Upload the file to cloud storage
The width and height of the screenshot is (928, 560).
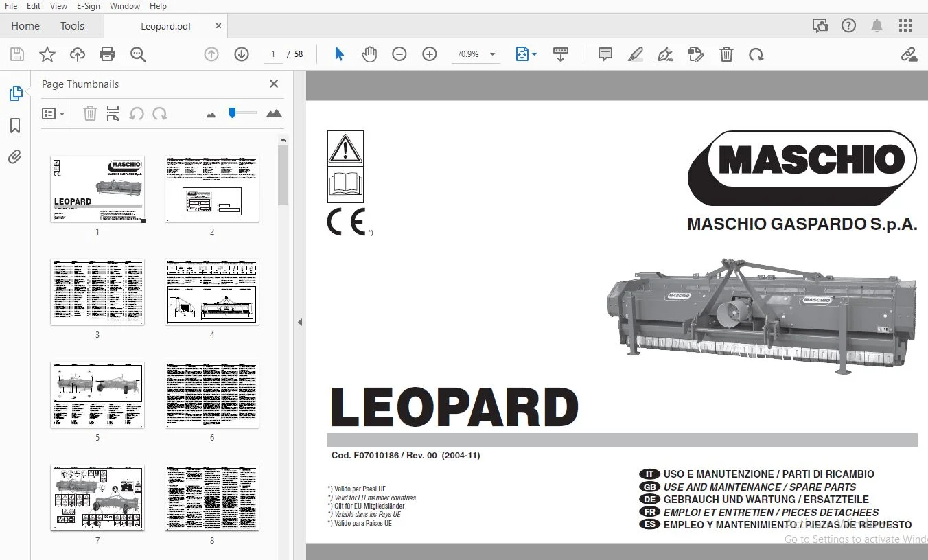tap(77, 54)
